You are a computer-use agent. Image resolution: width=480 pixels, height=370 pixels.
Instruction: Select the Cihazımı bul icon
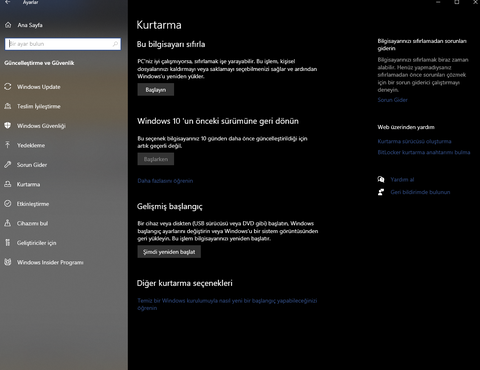point(8,223)
